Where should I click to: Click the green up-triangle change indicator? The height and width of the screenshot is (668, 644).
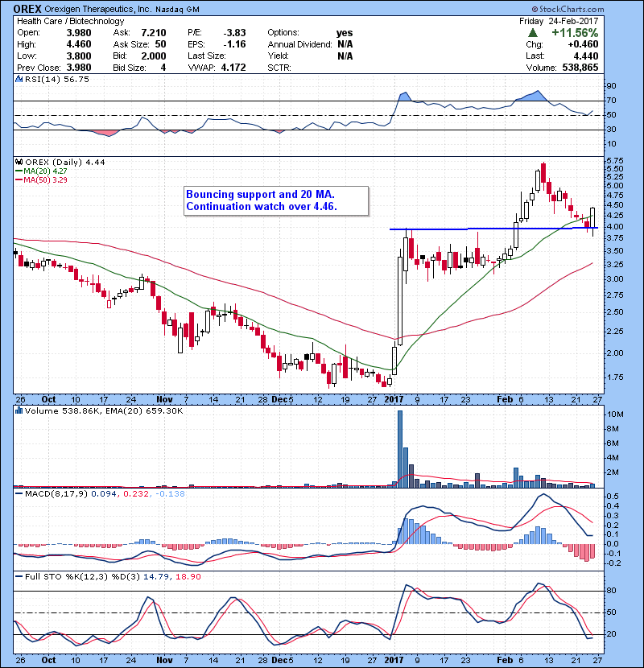[x=532, y=33]
